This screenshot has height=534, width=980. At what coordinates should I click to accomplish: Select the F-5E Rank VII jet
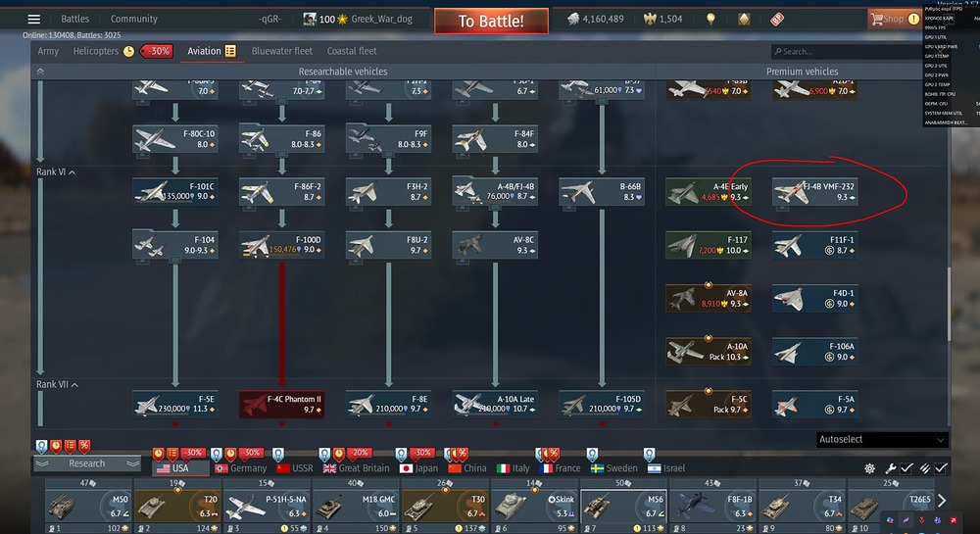pyautogui.click(x=175, y=404)
